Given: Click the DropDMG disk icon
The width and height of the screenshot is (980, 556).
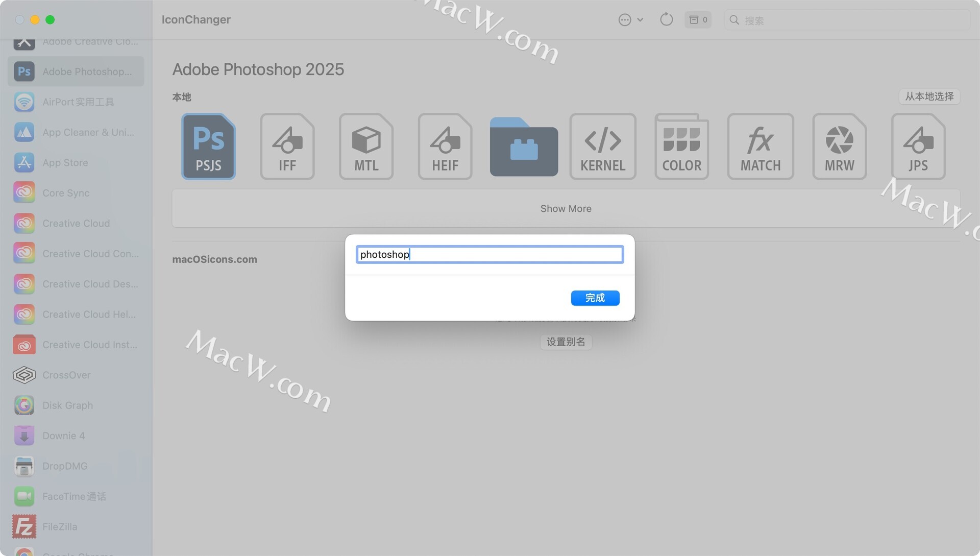Looking at the screenshot, I should tap(24, 466).
